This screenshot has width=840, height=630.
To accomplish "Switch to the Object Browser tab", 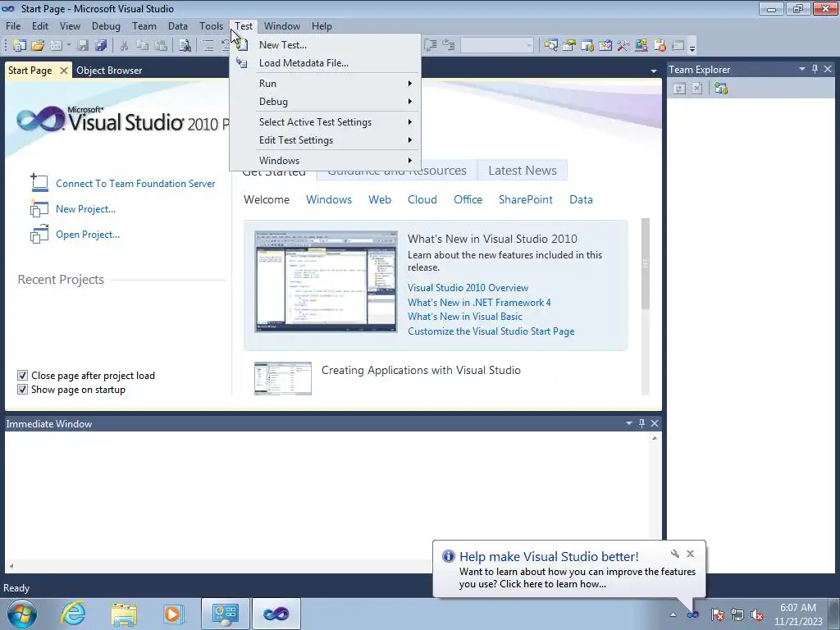I will (109, 71).
